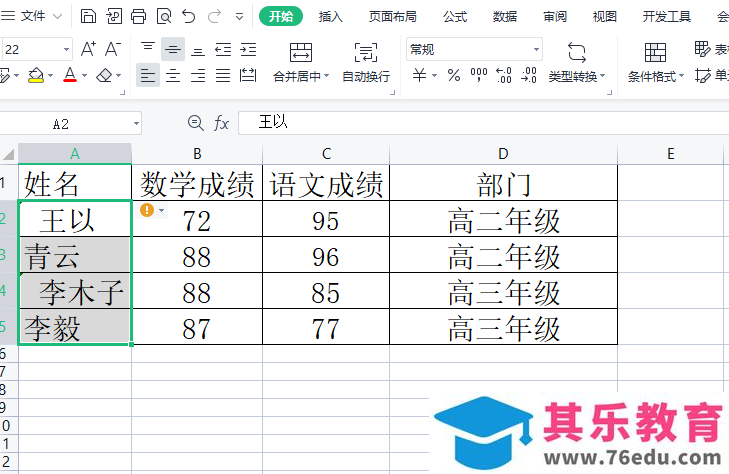Image resolution: width=729 pixels, height=474 pixels.
Task: Undo the last action
Action: pos(189,16)
